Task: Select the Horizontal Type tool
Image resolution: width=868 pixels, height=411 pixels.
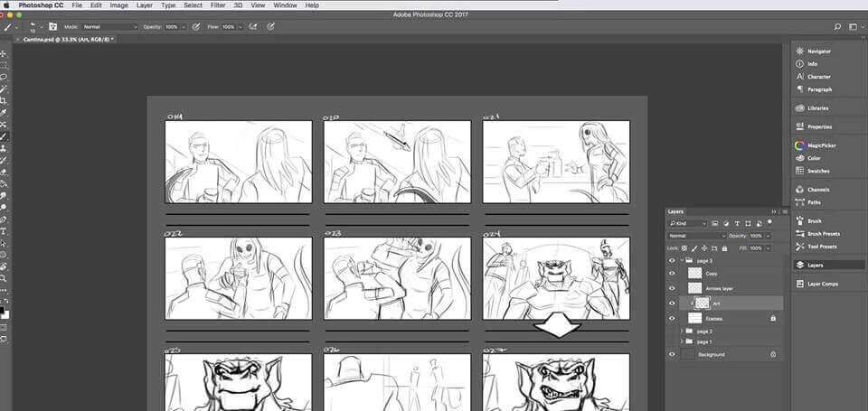Action: (4, 231)
